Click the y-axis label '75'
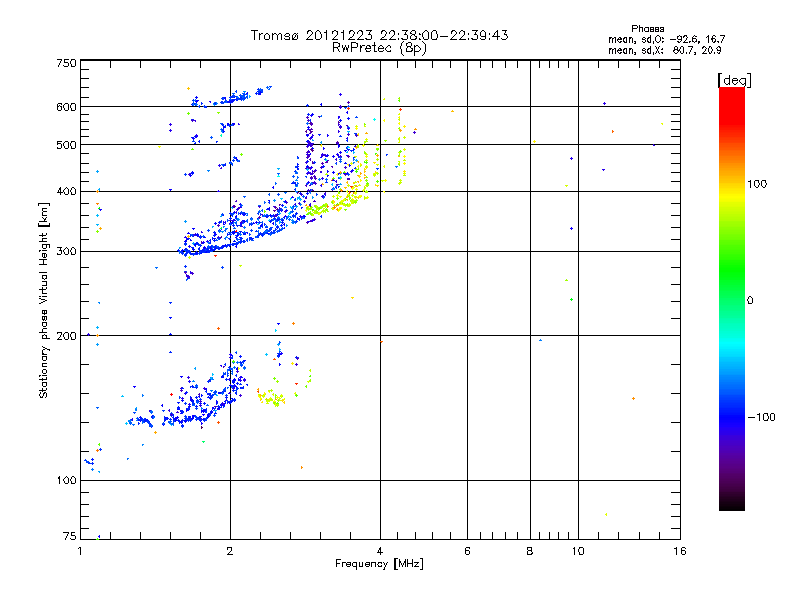Screen dimensions: 800x600 click(70, 536)
